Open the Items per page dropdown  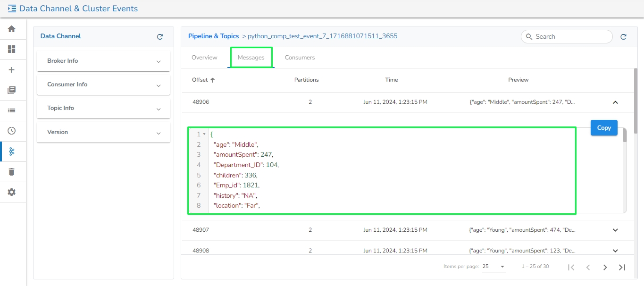(493, 267)
